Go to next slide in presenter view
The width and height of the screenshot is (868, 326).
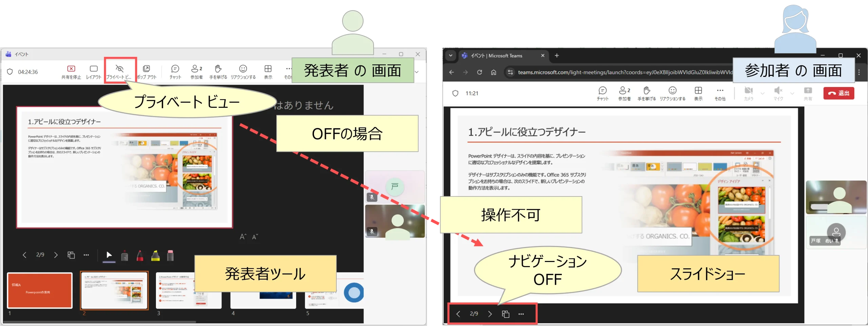(x=56, y=255)
